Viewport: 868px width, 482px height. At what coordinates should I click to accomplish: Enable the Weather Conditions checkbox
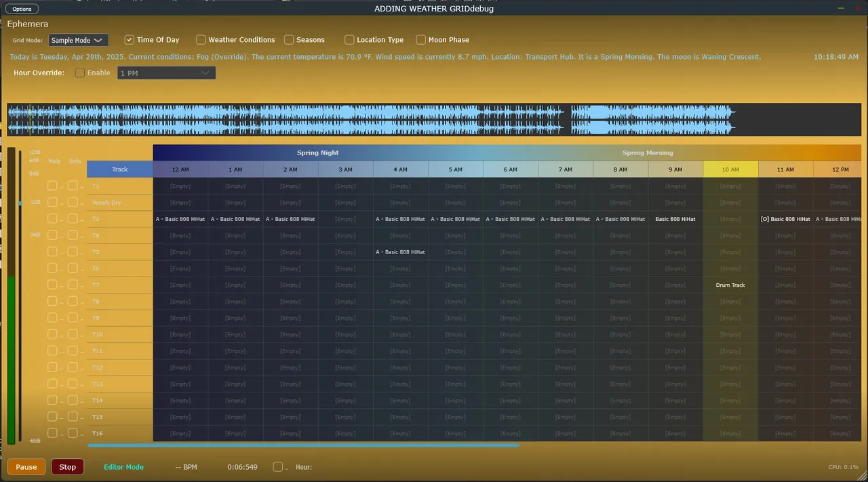coord(201,40)
